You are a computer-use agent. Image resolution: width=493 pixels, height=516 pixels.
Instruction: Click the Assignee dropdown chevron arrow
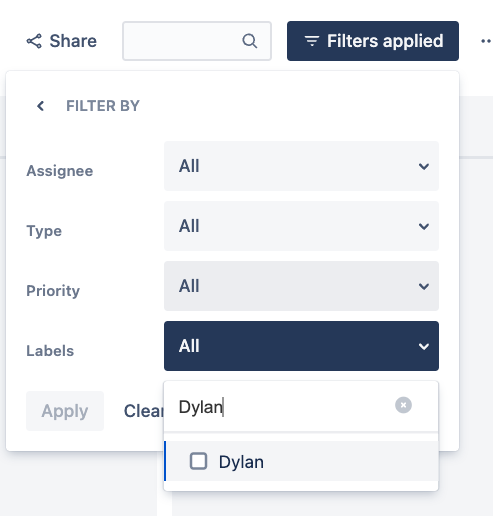[x=424, y=166]
